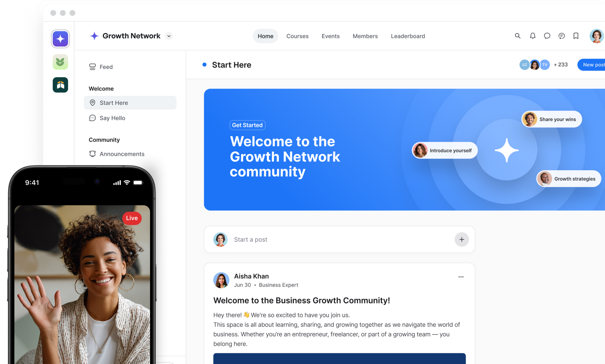Image resolution: width=605 pixels, height=364 pixels.
Task: Open bookmarks icon in header
Action: tap(576, 36)
